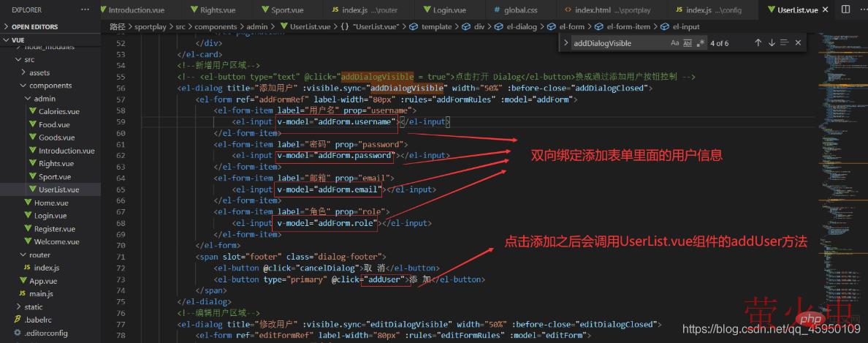Expand the assets folder
Screen dimensions: 868x343
point(23,72)
